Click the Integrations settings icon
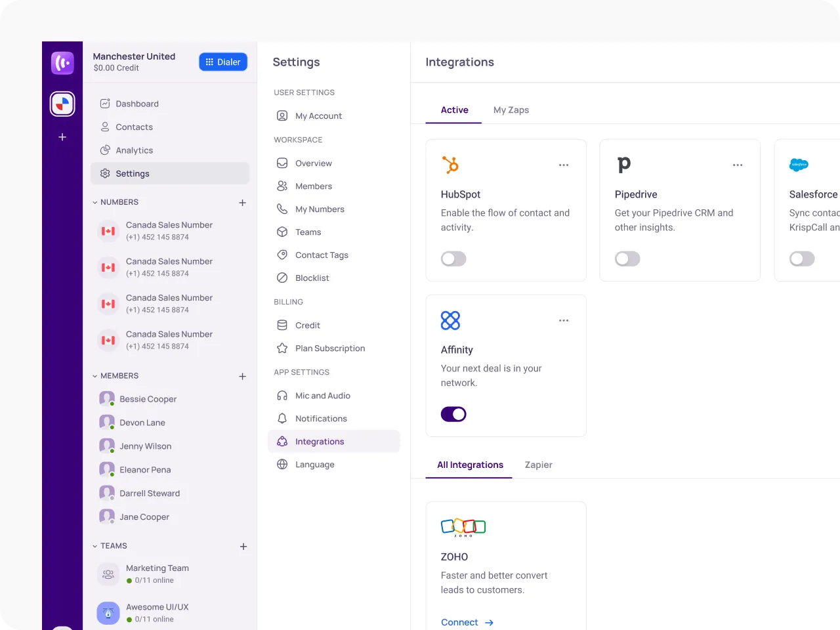Screen dimensions: 840x630 pyautogui.click(x=282, y=442)
